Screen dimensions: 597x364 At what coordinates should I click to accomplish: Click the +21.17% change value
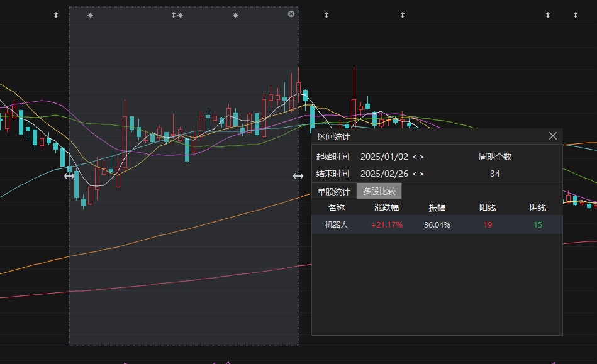(x=387, y=225)
